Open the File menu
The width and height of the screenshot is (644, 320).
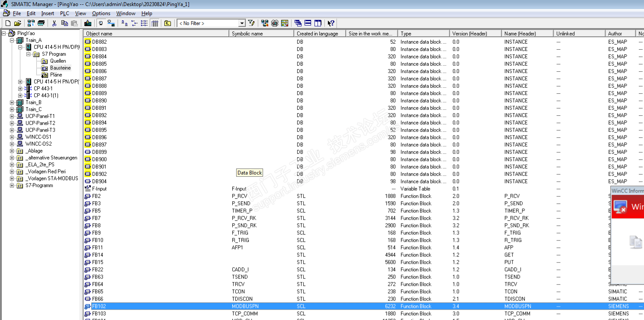tap(17, 13)
